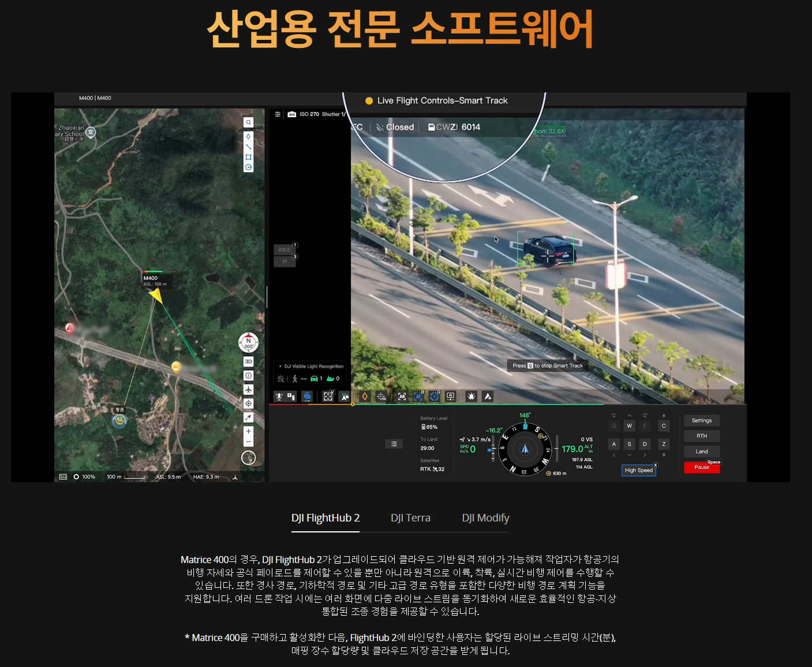Click the W forward flight key
Viewport: 812px width, 667px height.
point(630,426)
